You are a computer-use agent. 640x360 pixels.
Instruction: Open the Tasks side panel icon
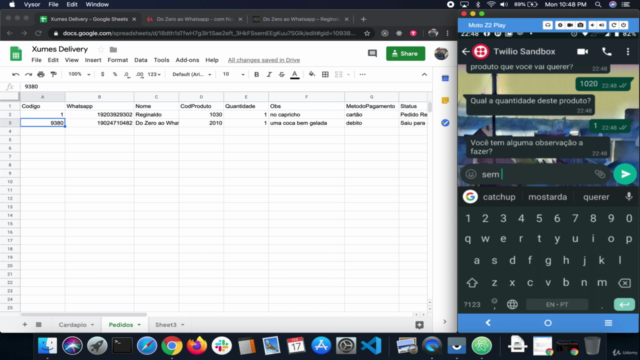445,122
